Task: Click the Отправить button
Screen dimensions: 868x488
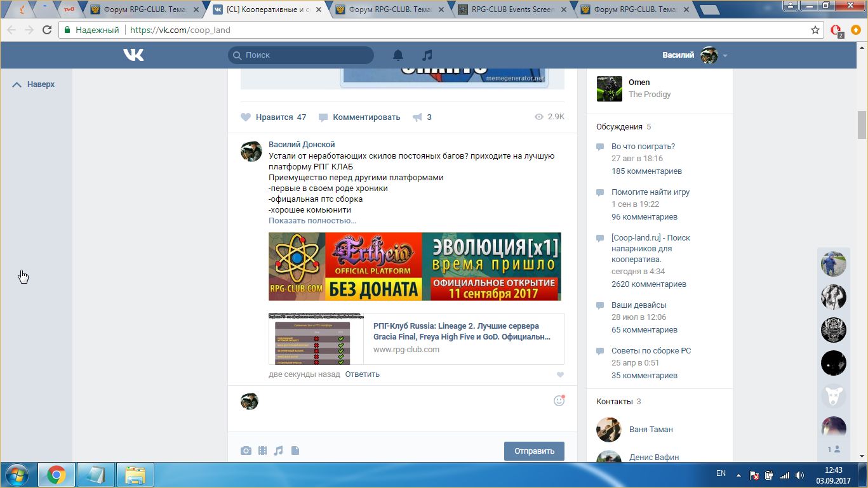Action: (x=534, y=451)
